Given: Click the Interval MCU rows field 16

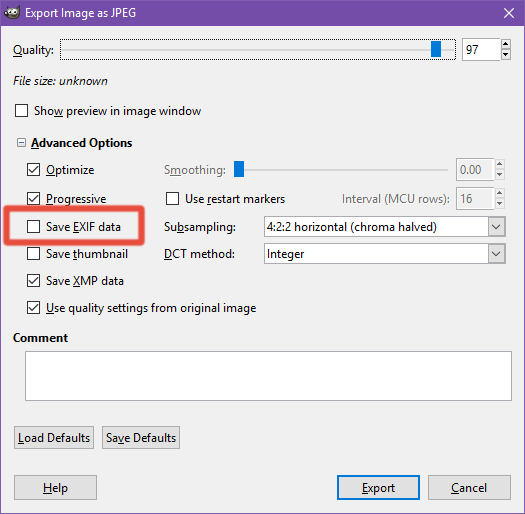Looking at the screenshot, I should (x=475, y=199).
